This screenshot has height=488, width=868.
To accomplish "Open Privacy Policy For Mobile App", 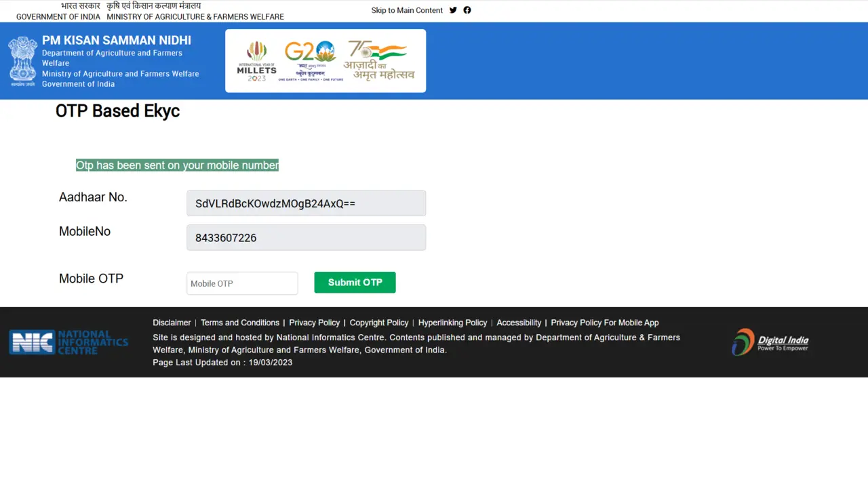I will tap(604, 323).
